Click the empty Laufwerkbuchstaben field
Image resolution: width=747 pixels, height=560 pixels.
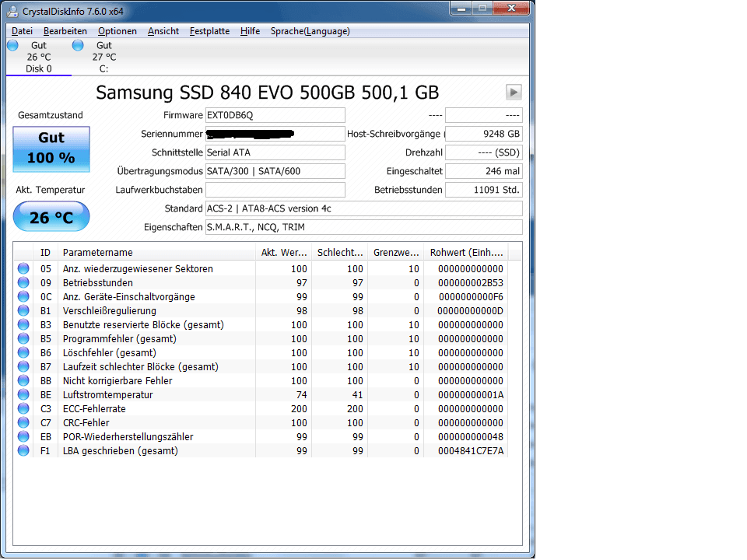(x=275, y=190)
